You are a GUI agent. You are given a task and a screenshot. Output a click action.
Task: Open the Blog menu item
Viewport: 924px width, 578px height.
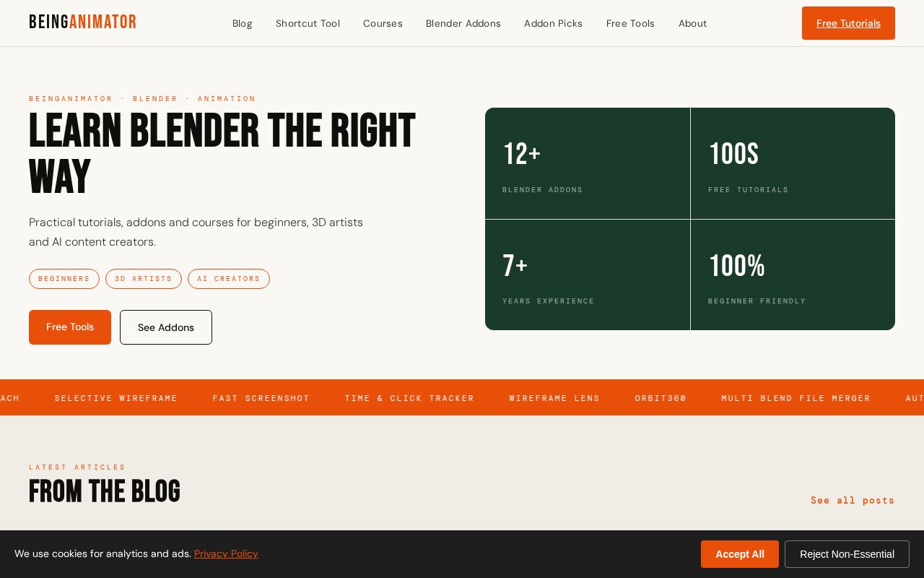(243, 23)
